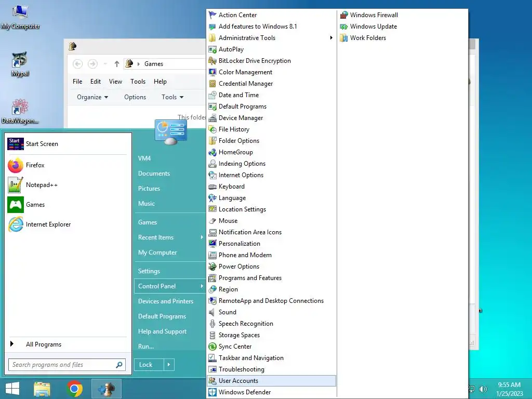Click the Chrome taskbar icon
This screenshot has height=399, width=532.
click(75, 389)
